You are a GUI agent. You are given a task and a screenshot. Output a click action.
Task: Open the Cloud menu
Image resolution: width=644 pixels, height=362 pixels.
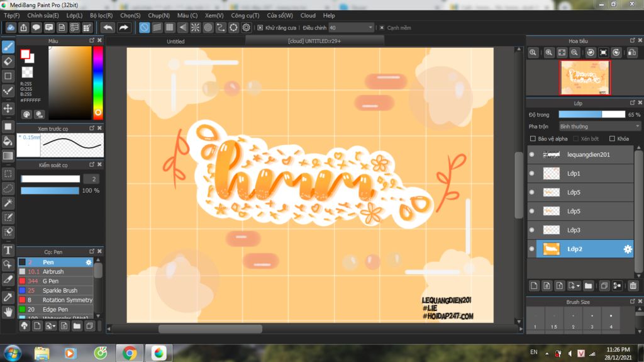point(308,15)
